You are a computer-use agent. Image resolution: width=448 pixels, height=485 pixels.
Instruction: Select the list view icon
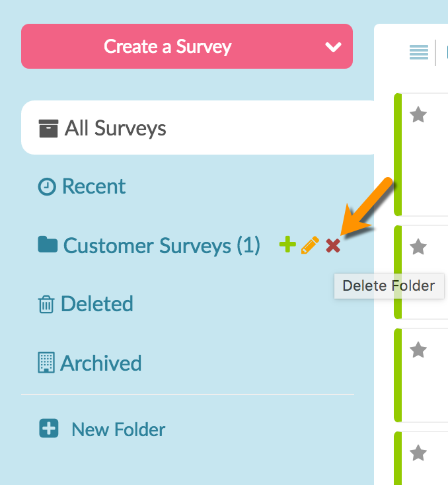pyautogui.click(x=419, y=52)
